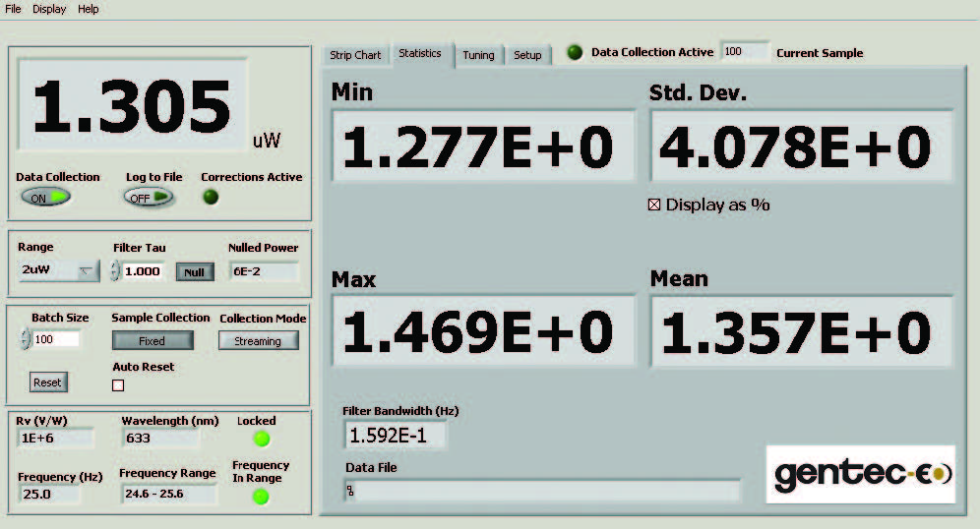The width and height of the screenshot is (980, 529).
Task: Click the Frequency In Range indicator light
Action: coord(261,497)
